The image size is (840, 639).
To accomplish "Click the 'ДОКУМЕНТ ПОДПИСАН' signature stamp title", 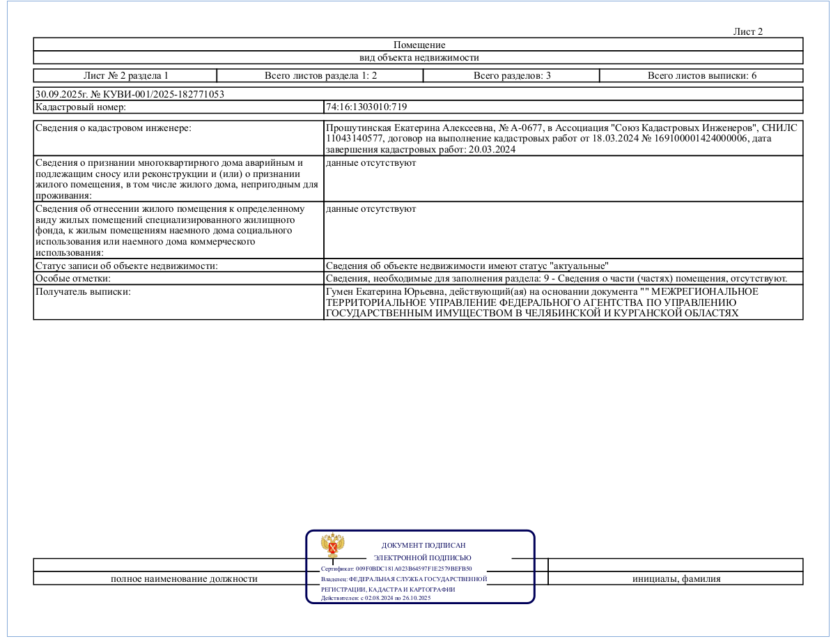I will coord(423,546).
